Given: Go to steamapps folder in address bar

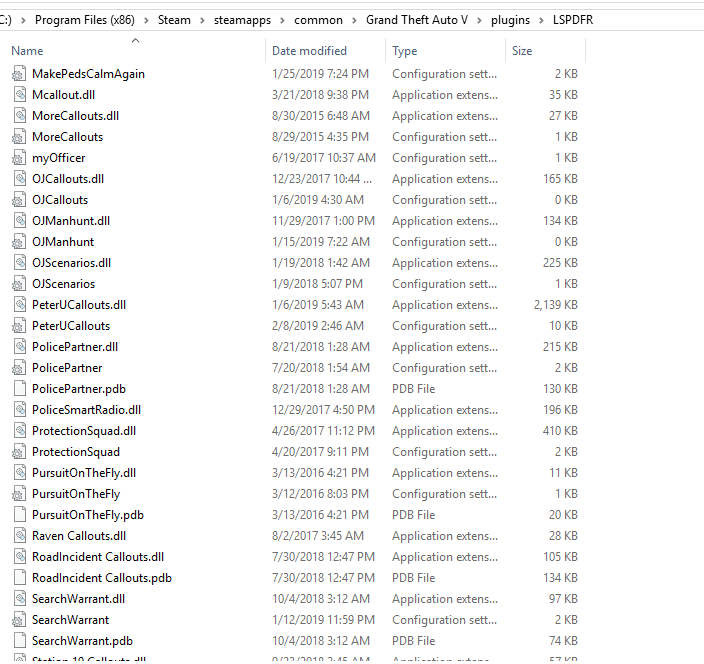Looking at the screenshot, I should [242, 20].
